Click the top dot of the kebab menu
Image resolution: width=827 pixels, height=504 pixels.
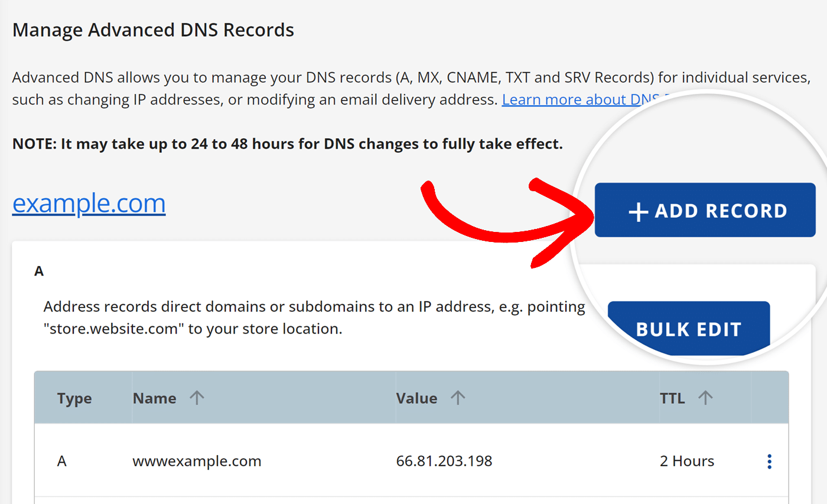pyautogui.click(x=770, y=456)
